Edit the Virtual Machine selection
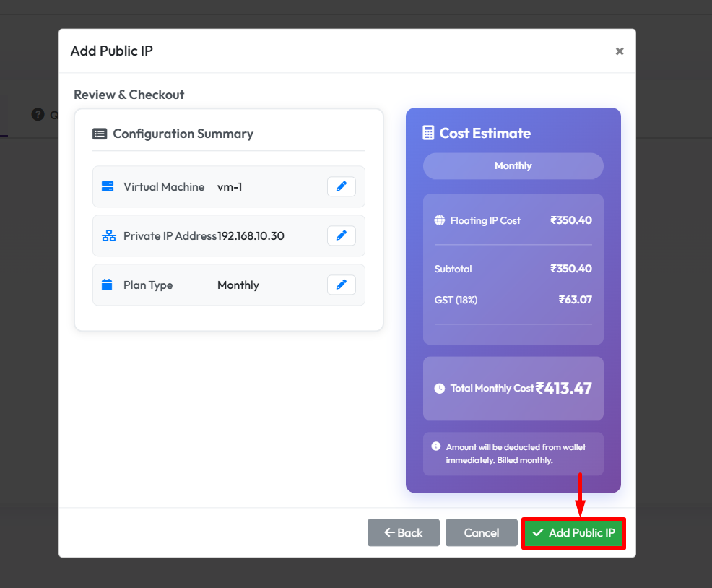This screenshot has height=588, width=712. pyautogui.click(x=341, y=187)
